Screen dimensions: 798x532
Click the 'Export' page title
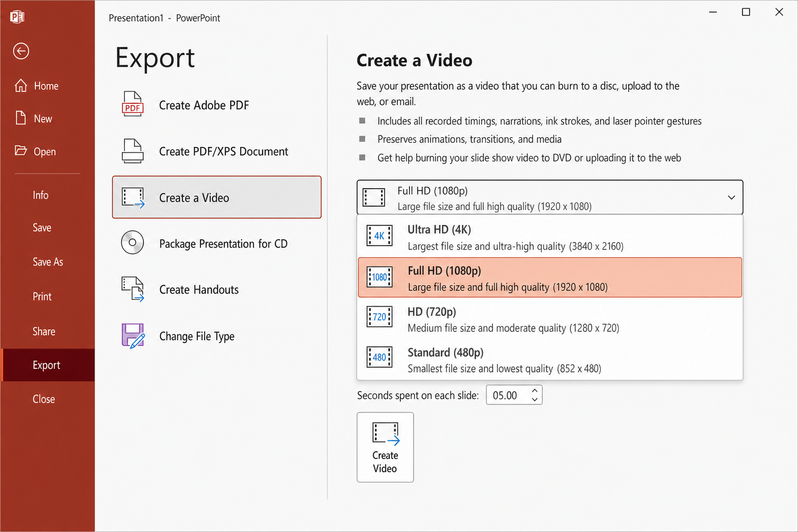(x=155, y=58)
